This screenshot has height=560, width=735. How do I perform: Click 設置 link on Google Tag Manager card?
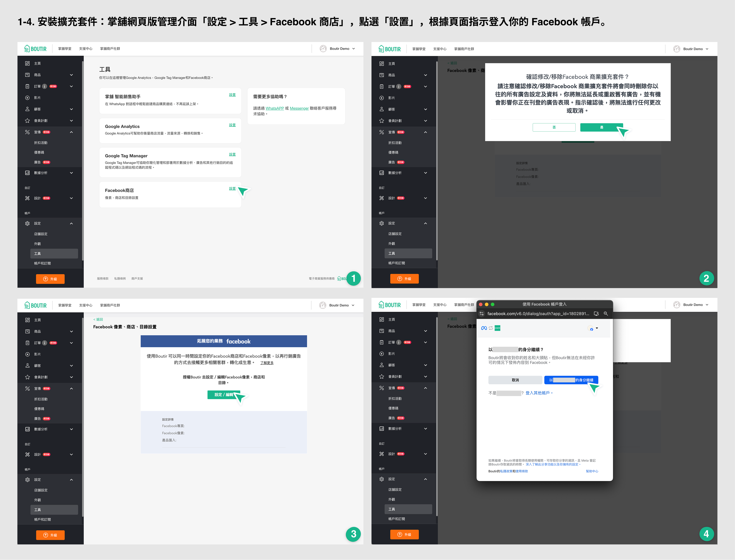(232, 154)
